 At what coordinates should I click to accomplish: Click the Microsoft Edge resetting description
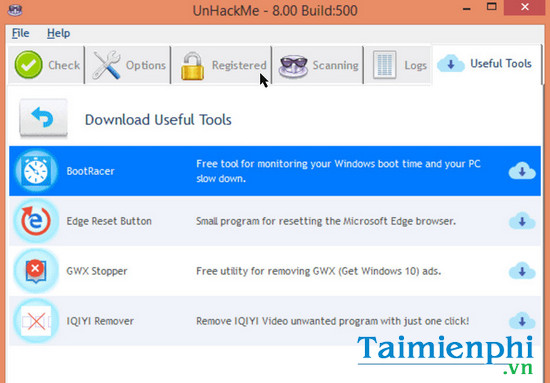[326, 221]
